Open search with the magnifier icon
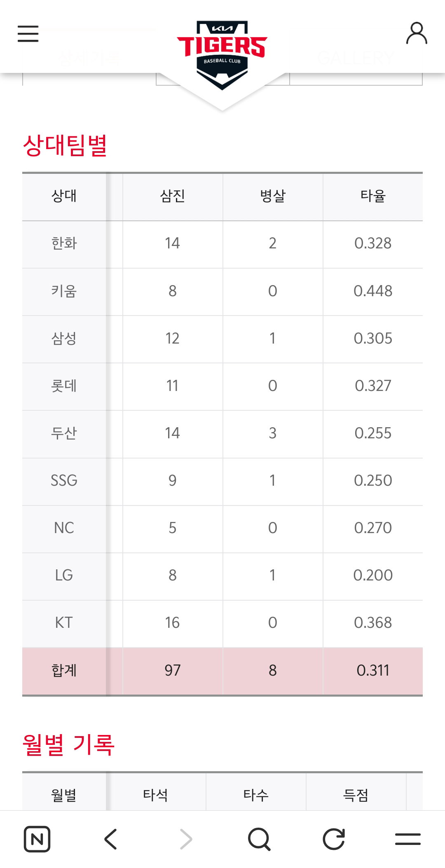Image resolution: width=445 pixels, height=868 pixels. tap(260, 839)
